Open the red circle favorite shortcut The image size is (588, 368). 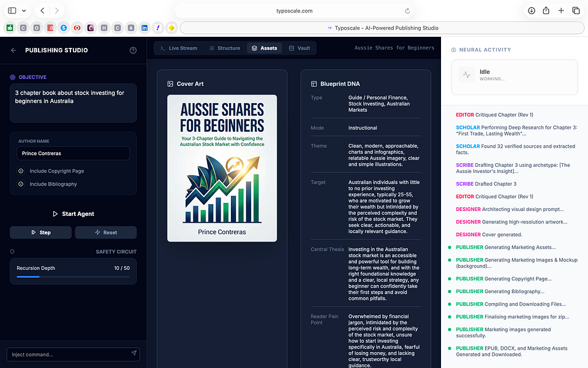click(77, 28)
